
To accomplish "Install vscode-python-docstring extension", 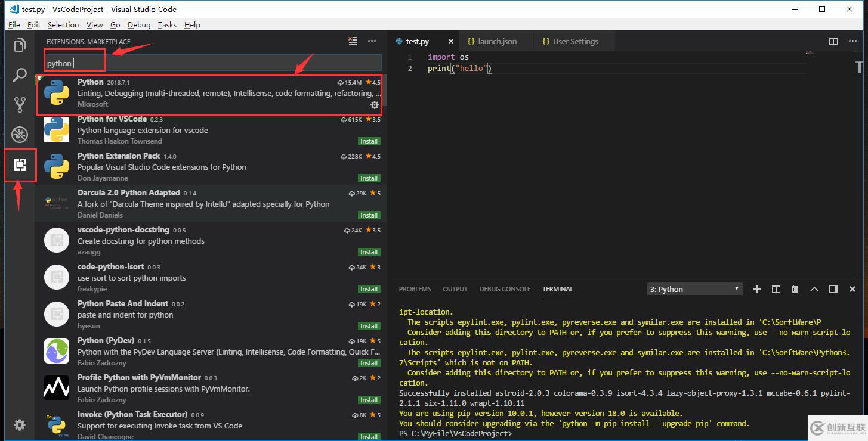I will [369, 252].
